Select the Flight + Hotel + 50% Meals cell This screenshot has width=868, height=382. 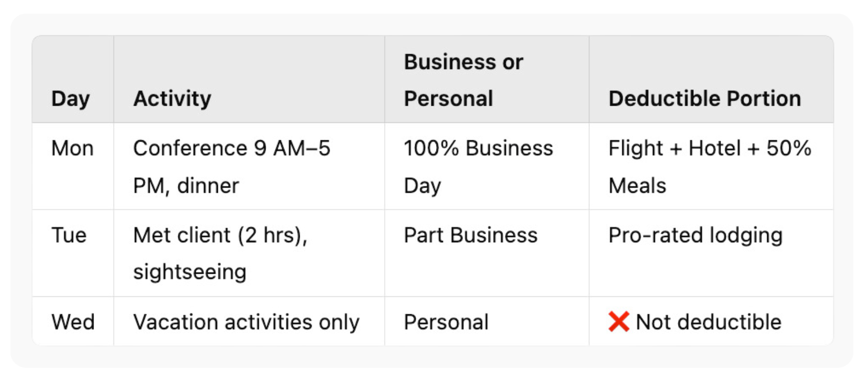coord(710,167)
